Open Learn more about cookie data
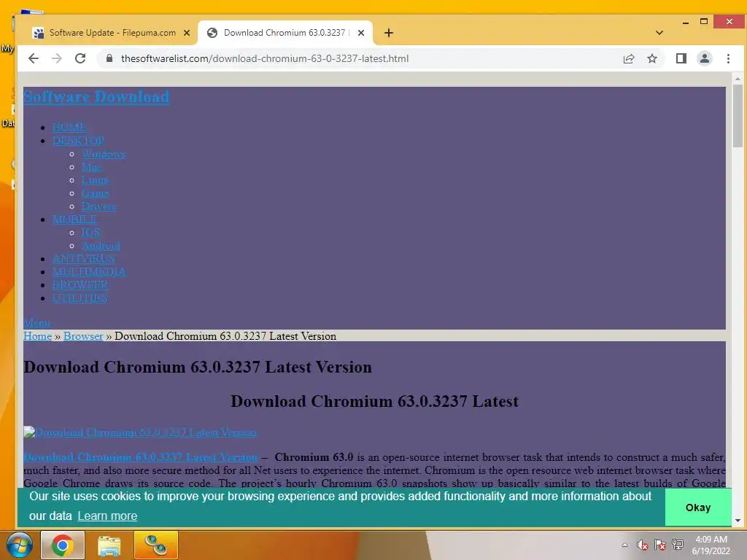The width and height of the screenshot is (747, 560). coord(107,516)
